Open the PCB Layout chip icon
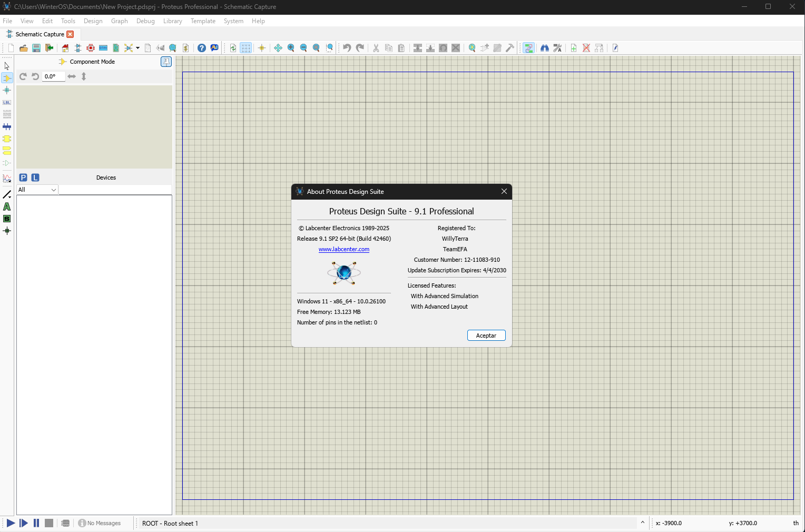 click(x=91, y=48)
